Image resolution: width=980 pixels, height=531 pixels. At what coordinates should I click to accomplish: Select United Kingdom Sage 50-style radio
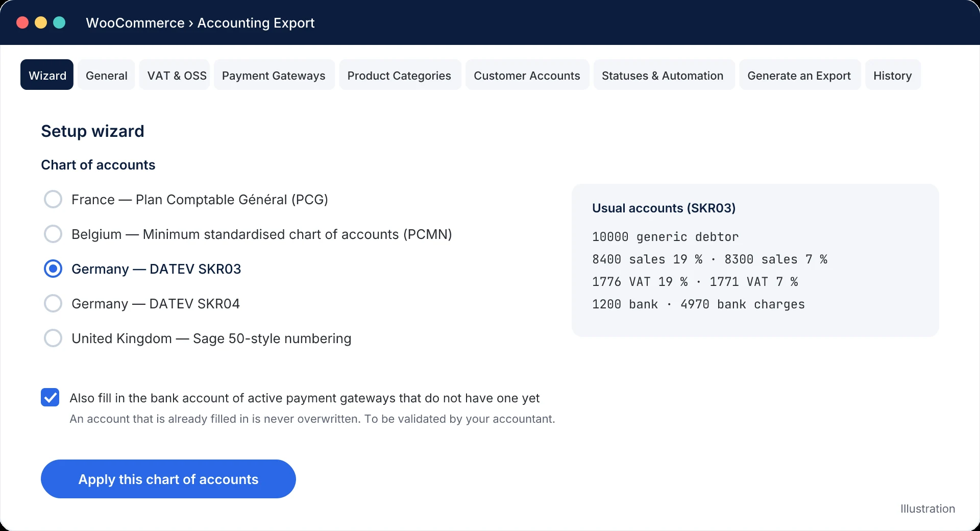[x=53, y=338]
